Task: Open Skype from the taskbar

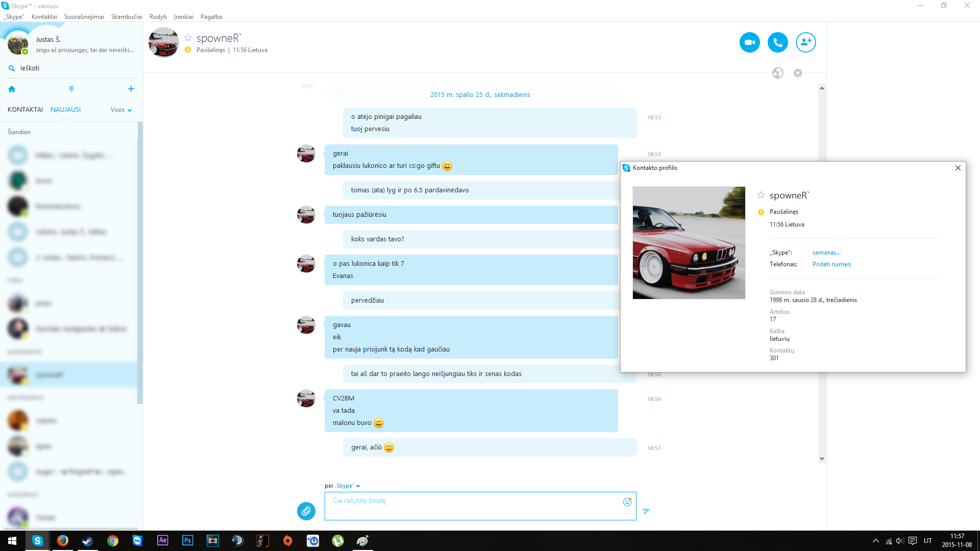Action: coord(37,541)
